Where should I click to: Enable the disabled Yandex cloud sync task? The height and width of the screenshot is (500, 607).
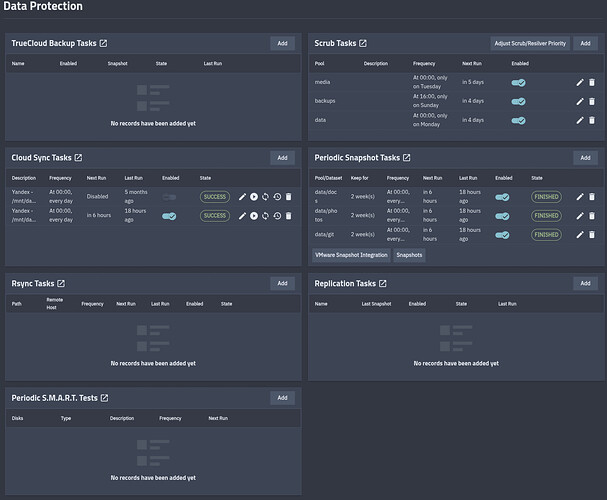[169, 197]
